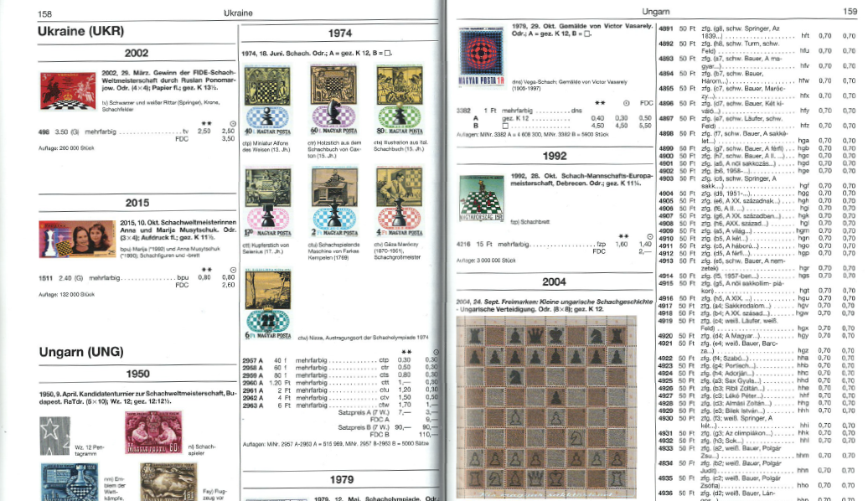Open the 1992 Debrecen chessboard stamp image

click(x=481, y=199)
